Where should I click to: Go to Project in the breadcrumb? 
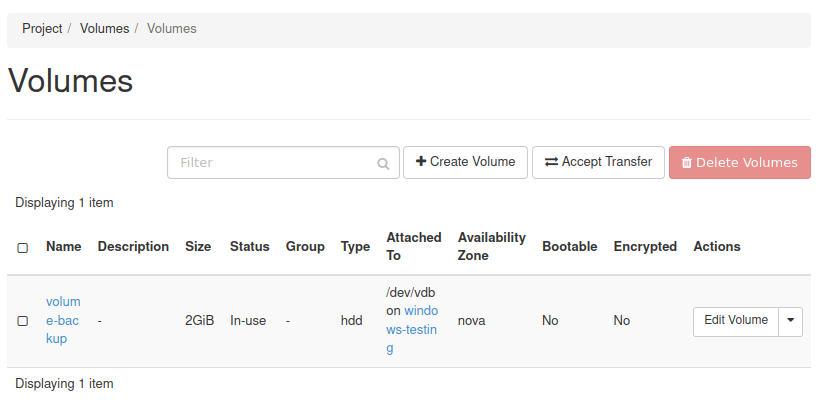(42, 29)
